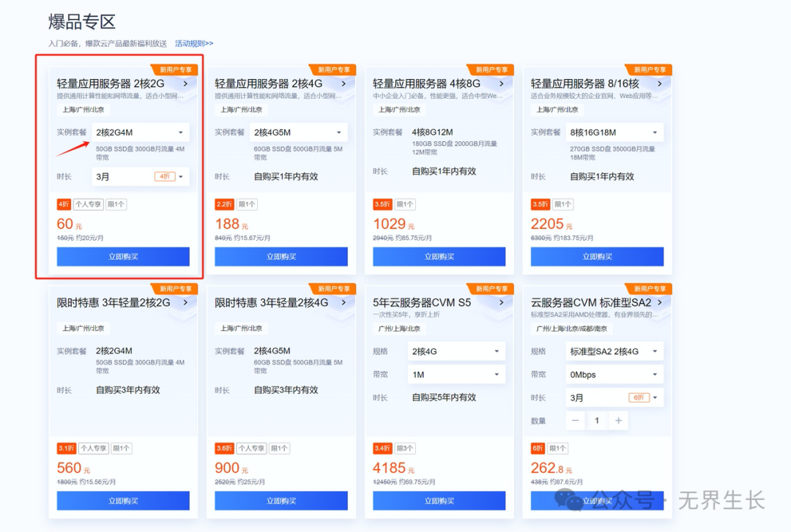
Task: Expand the 2核2G4M 实例套餐 dropdown
Action: point(140,132)
